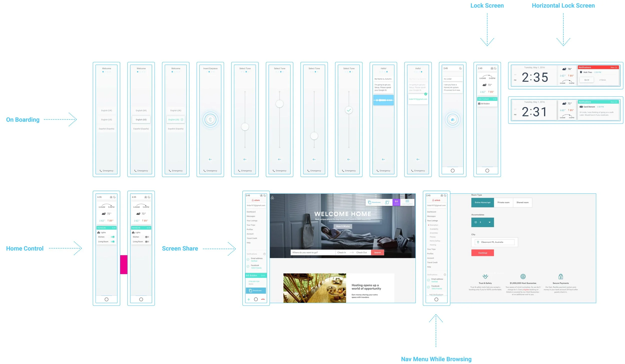The height and width of the screenshot is (364, 625).
Task: Click the red Search button
Action: (x=377, y=253)
